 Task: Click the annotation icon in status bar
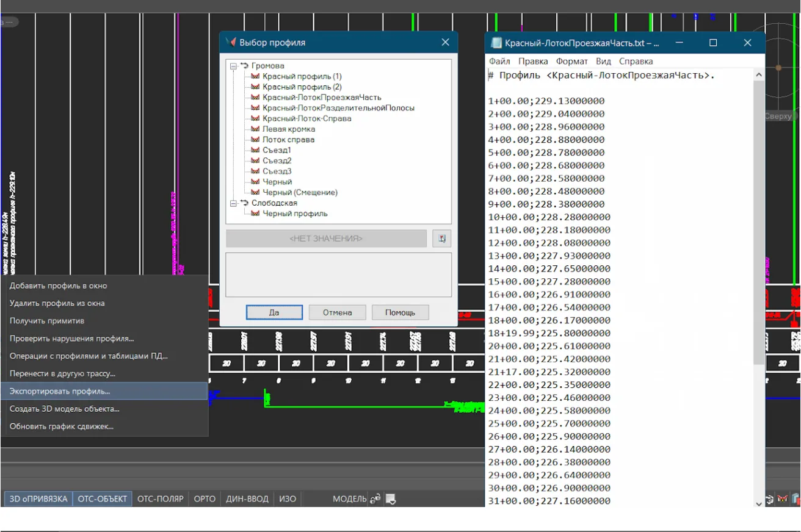coord(391,499)
